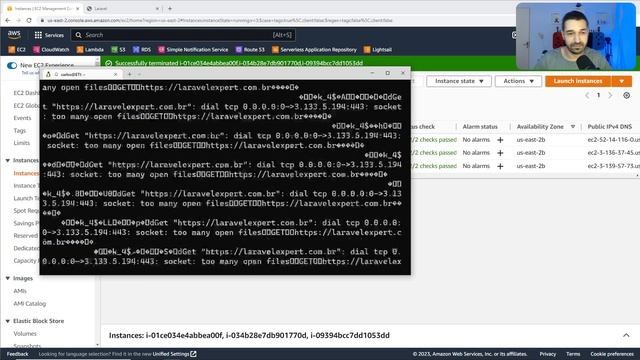Image resolution: width=640 pixels, height=360 pixels.
Task: Go forward with the browser forward arrow
Action: tap(18, 20)
